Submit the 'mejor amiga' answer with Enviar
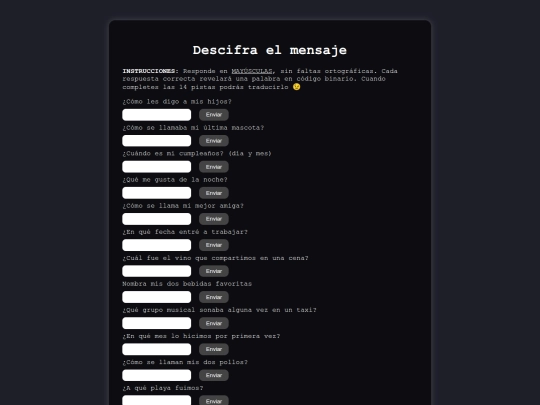540x405 pixels. (x=214, y=219)
